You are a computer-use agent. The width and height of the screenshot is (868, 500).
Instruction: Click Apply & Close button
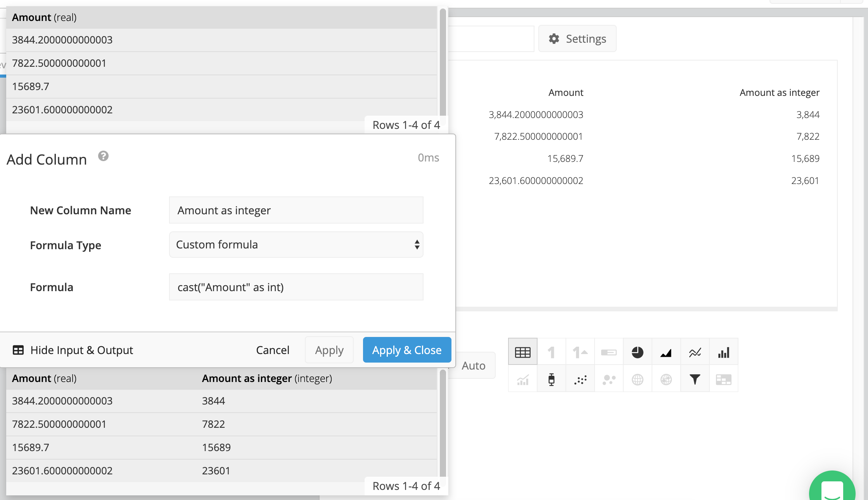point(406,350)
